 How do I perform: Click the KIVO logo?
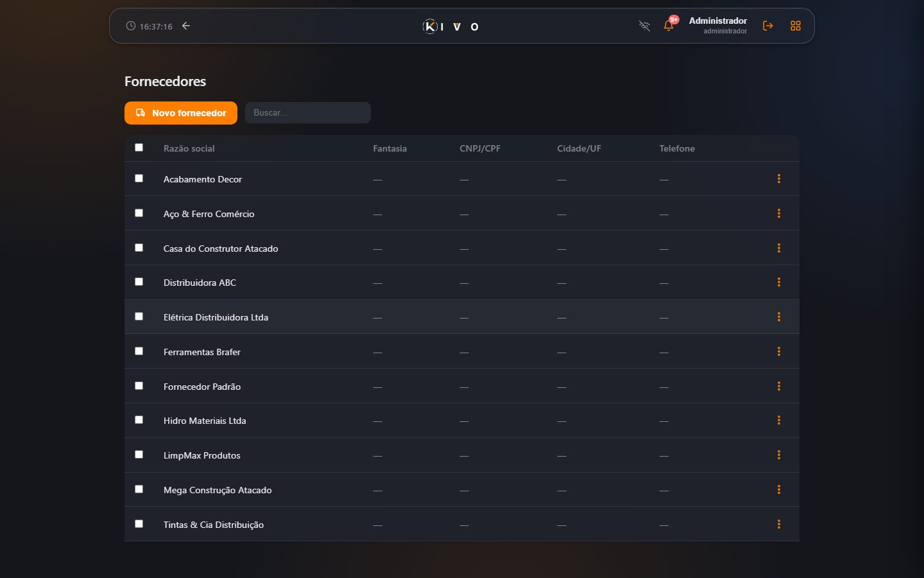[450, 26]
